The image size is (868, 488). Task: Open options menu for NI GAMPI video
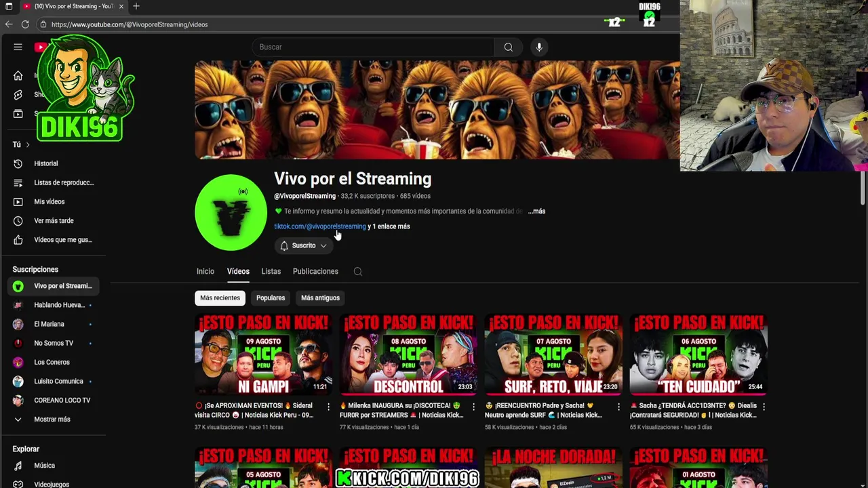coord(328,407)
